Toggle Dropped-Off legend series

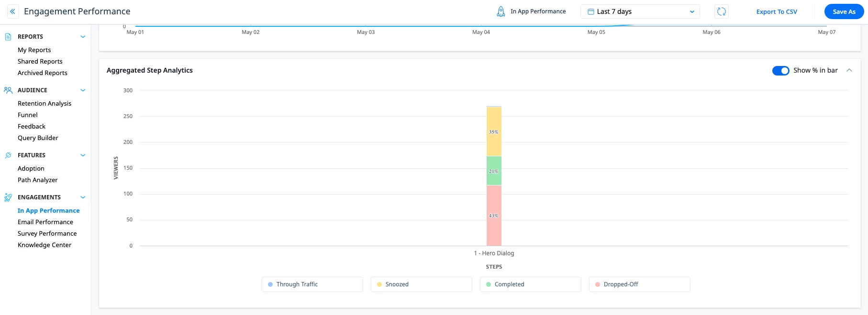(x=640, y=284)
